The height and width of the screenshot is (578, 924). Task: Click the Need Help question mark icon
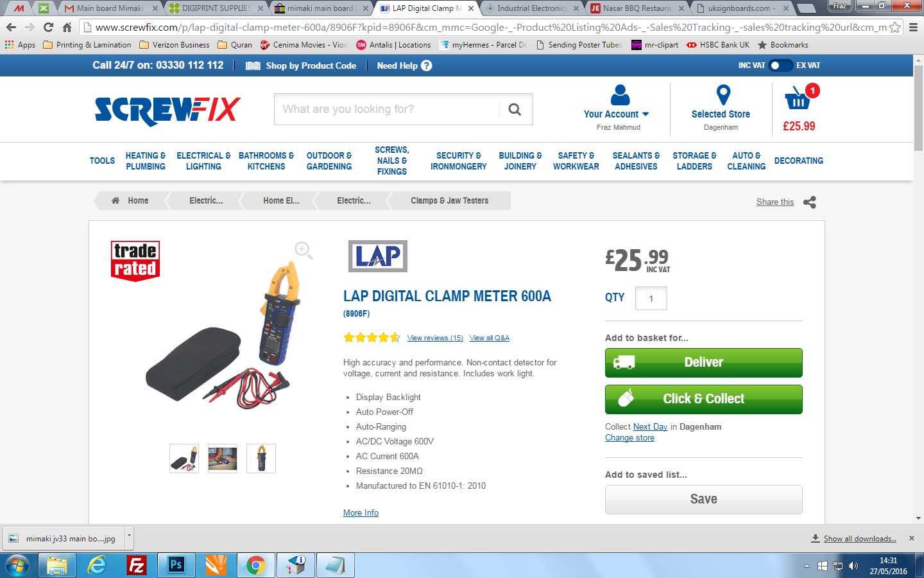click(x=427, y=66)
